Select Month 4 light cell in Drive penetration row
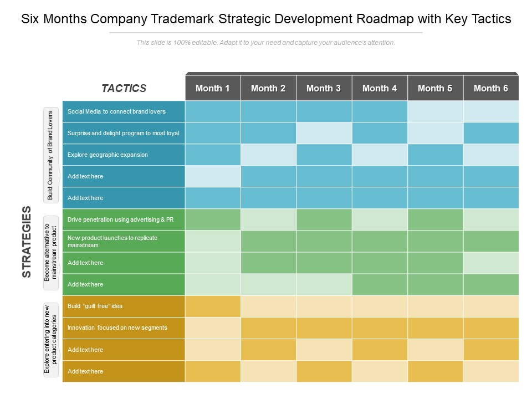532x399 pixels. pyautogui.click(x=380, y=219)
